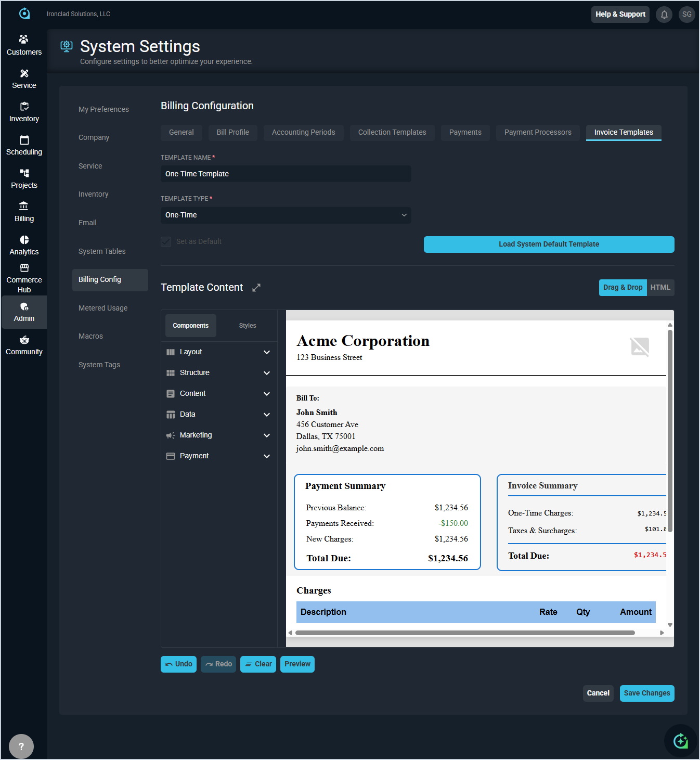This screenshot has height=760, width=700.
Task: Open the Customers sidebar icon
Action: (x=24, y=40)
